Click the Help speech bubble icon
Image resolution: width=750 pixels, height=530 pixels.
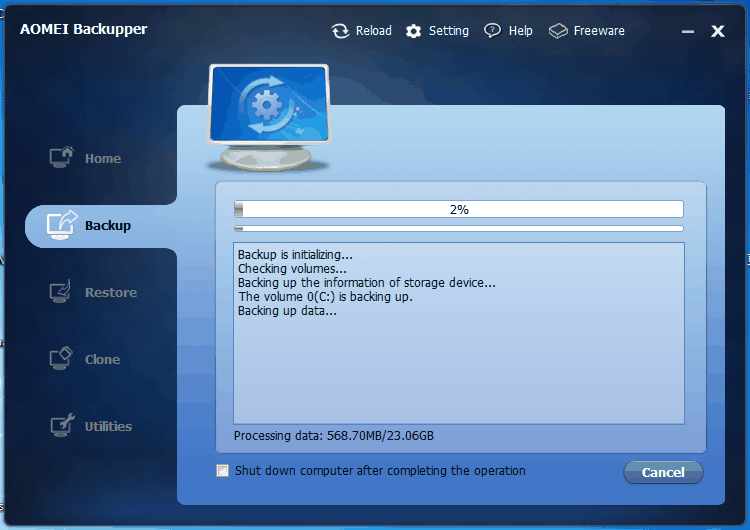[x=492, y=31]
